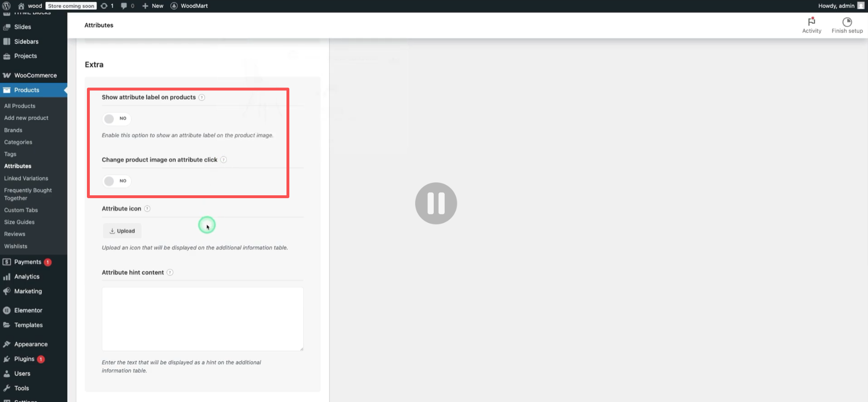Click the Extra section heading
This screenshot has height=402, width=868.
[x=94, y=65]
